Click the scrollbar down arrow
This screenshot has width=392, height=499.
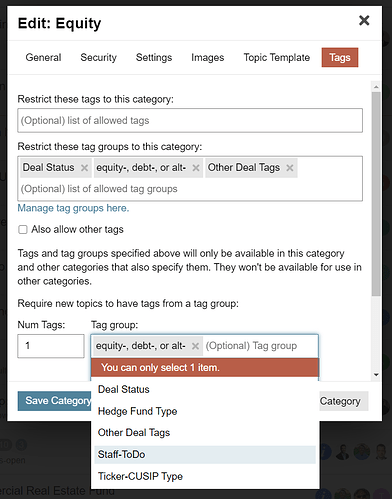[376, 375]
